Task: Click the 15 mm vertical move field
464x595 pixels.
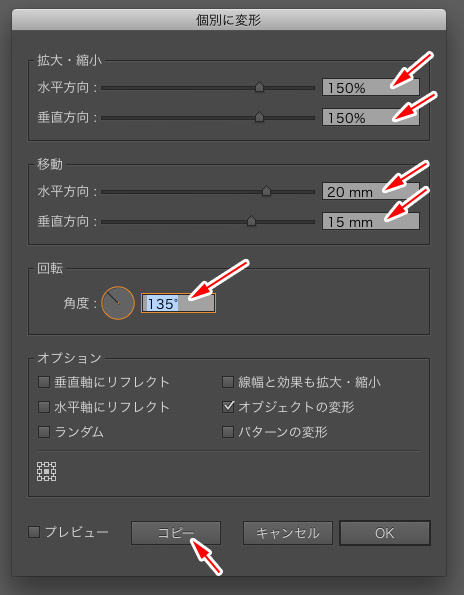Action: [x=371, y=221]
